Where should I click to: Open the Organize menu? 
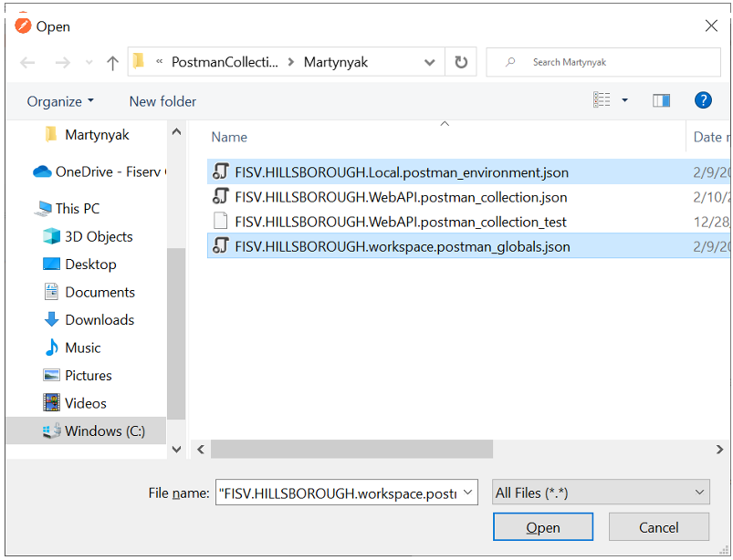(x=60, y=101)
